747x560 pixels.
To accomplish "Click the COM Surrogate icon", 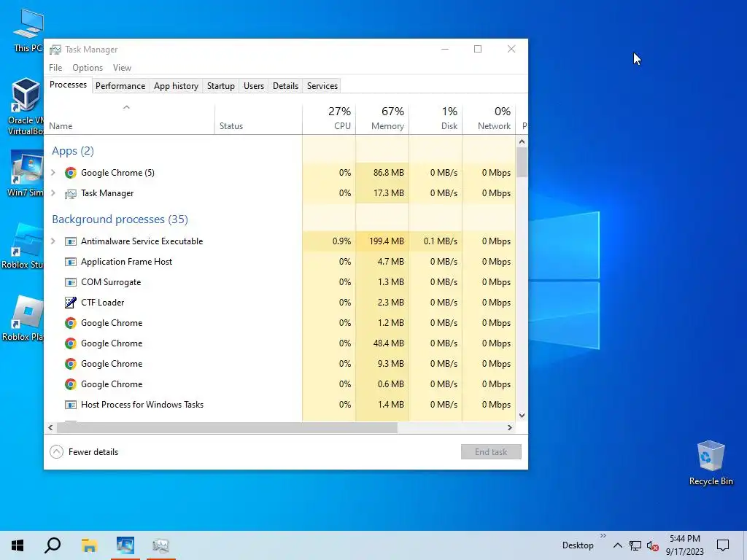I will [71, 282].
